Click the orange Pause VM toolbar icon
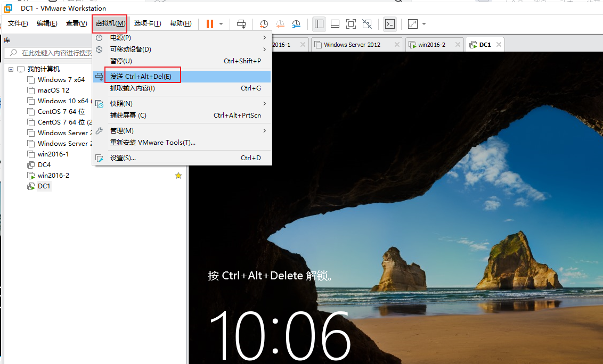Screen dimensions: 603x364 209,24
